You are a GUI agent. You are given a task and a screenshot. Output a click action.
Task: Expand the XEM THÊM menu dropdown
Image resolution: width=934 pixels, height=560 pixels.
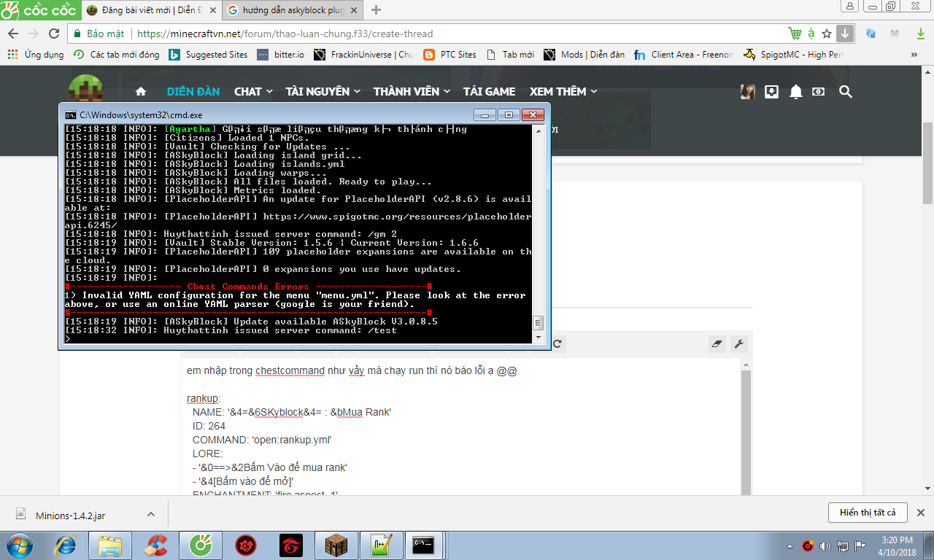tap(563, 91)
